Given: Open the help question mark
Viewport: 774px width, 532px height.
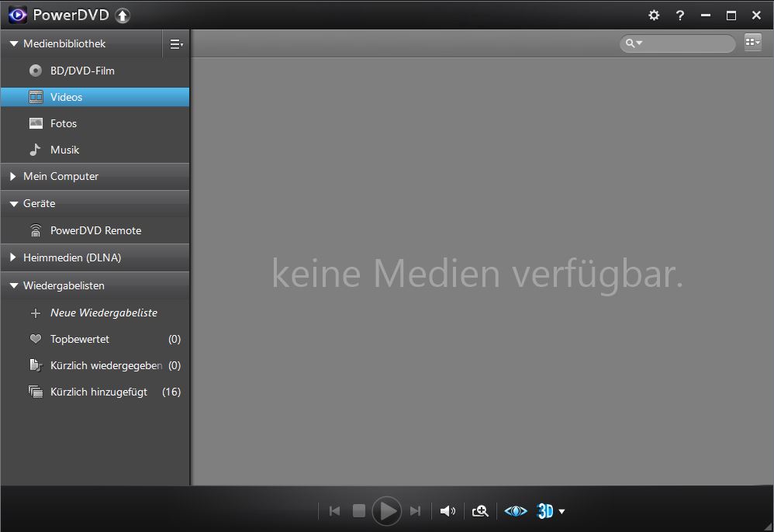Looking at the screenshot, I should tap(680, 16).
